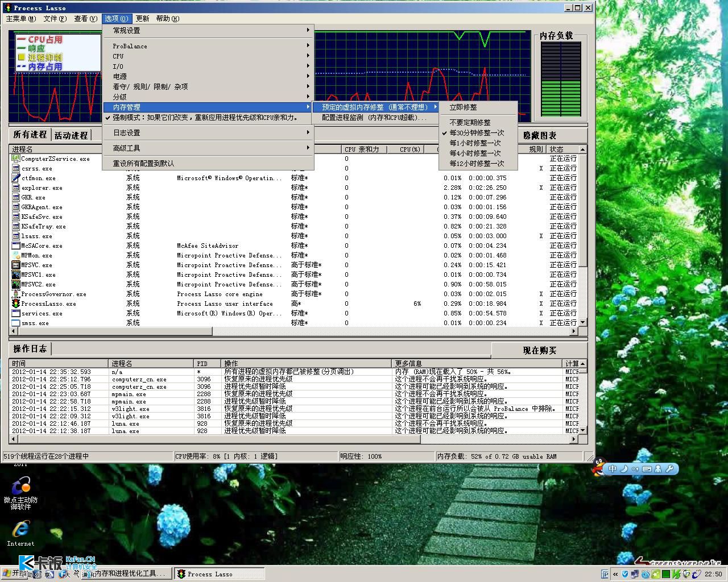728x582 pixels.
Task: Click the blue shield tray icon
Action: coord(625,574)
